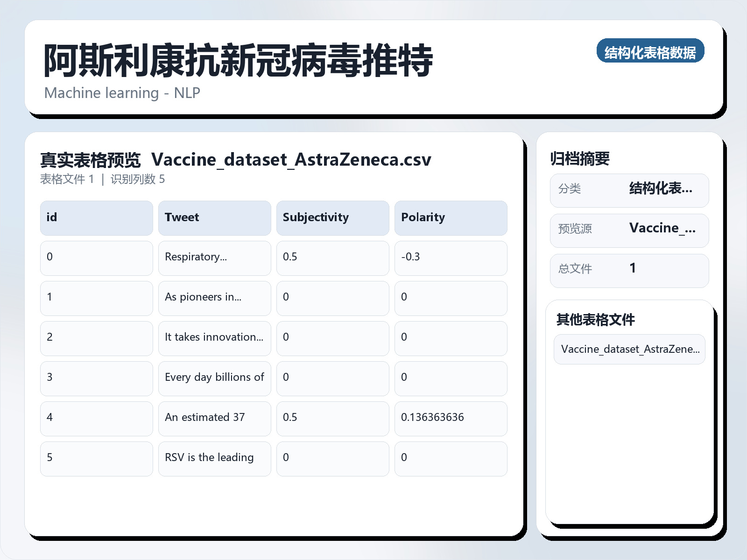The height and width of the screenshot is (560, 747).
Task: Click the 真实表格预览 section title
Action: [x=91, y=160]
